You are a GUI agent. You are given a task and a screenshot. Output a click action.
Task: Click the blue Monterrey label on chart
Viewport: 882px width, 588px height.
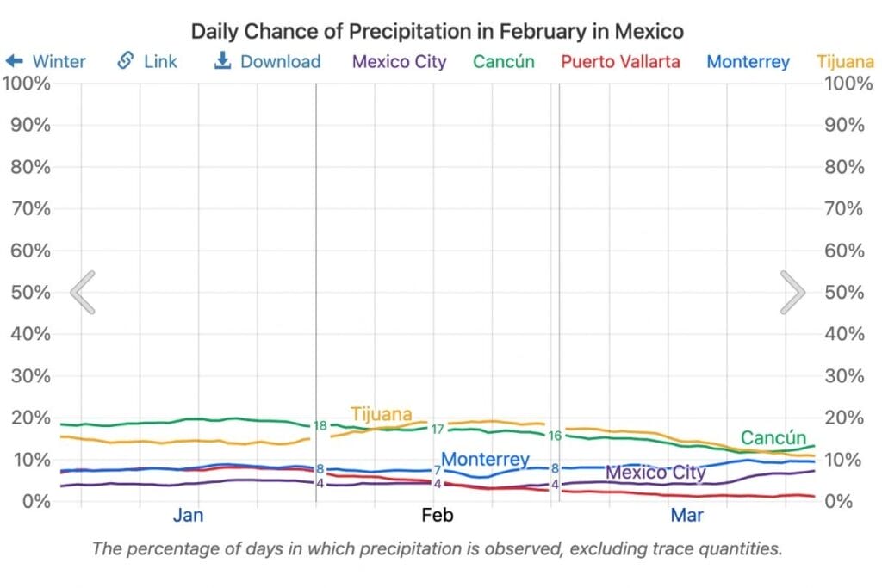485,460
